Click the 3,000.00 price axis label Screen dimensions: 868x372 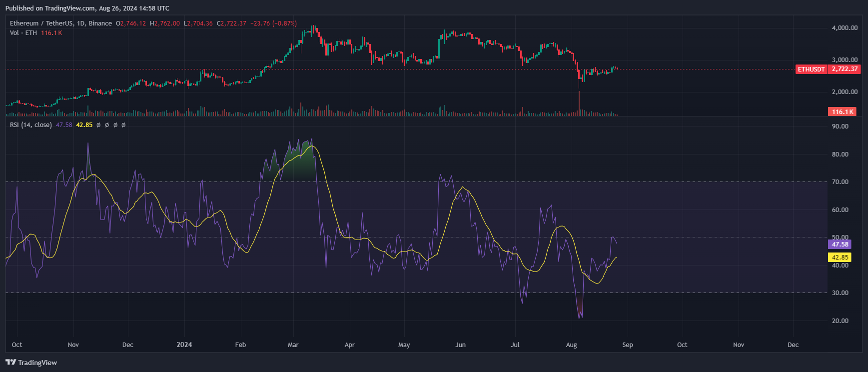(845, 60)
